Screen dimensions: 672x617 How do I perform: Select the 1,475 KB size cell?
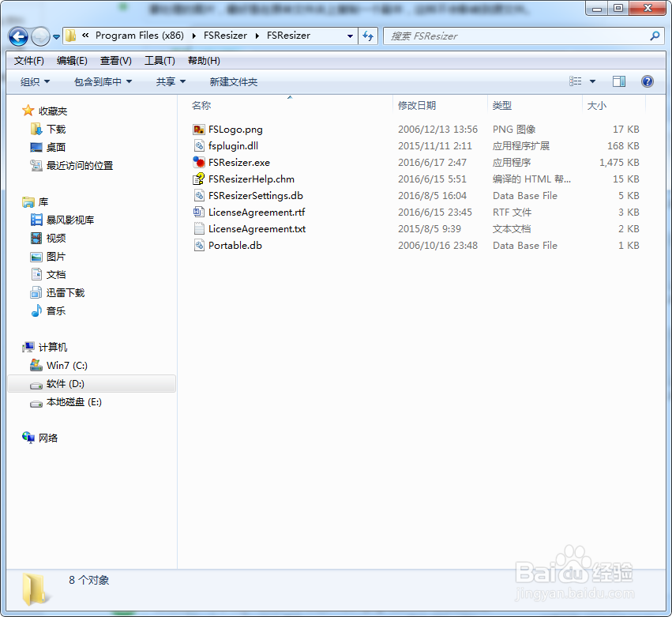tap(619, 163)
